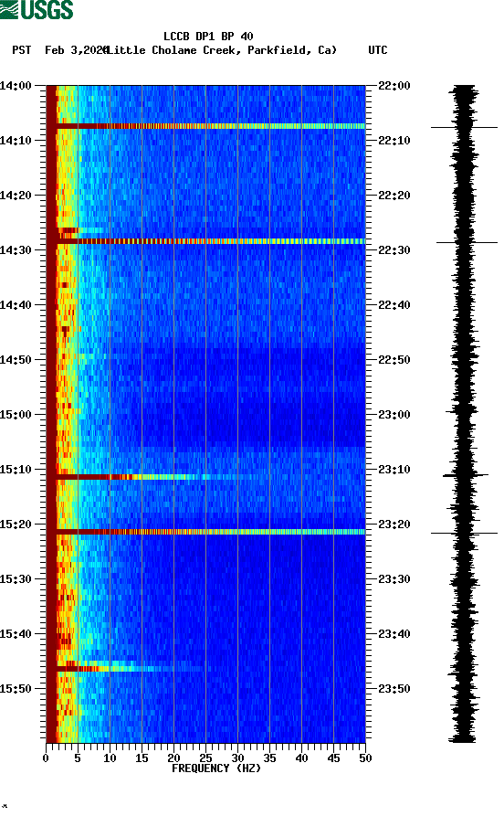Click the seismogram spike near 23:11 UTC
This screenshot has width=504, height=816.
pos(466,475)
